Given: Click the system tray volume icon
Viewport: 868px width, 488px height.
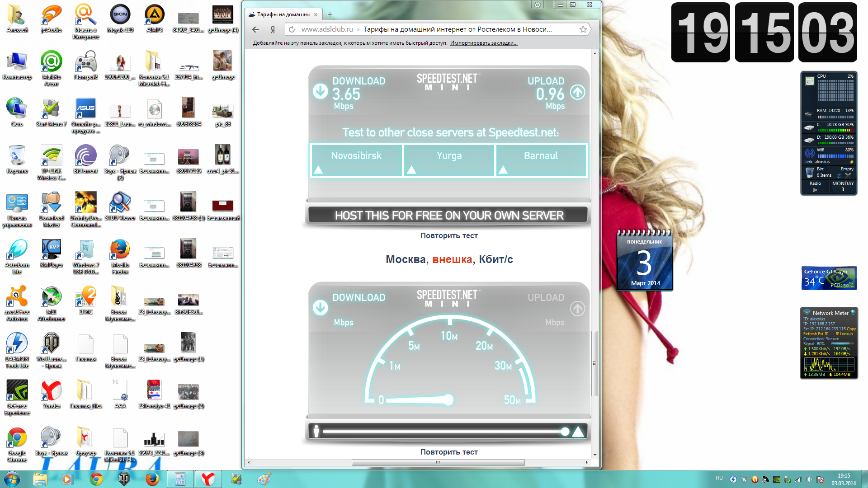Looking at the screenshot, I should point(809,479).
